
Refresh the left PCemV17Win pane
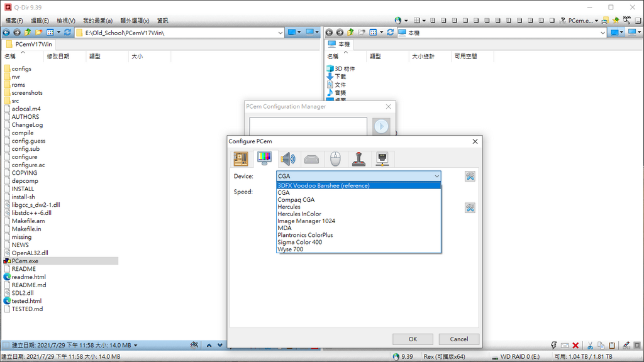tap(67, 33)
